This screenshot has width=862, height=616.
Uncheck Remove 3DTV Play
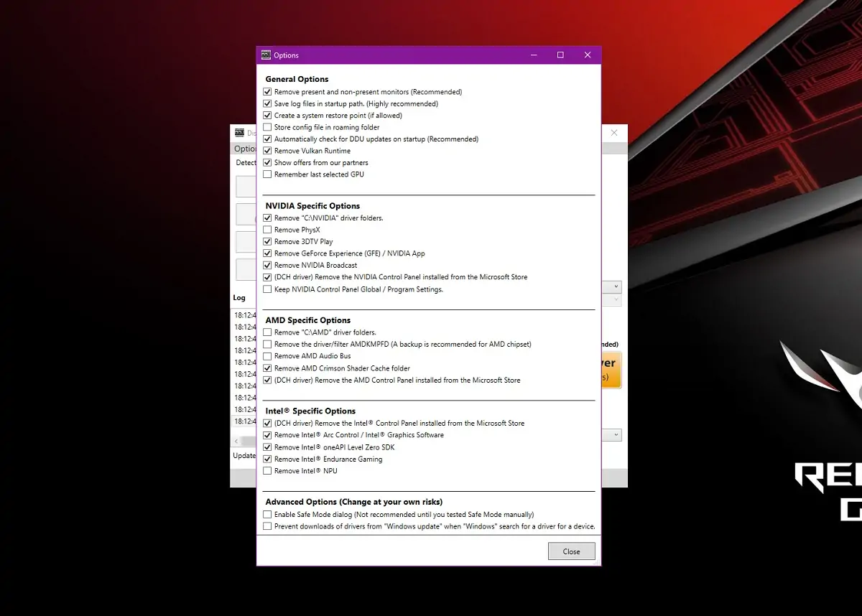[267, 242]
